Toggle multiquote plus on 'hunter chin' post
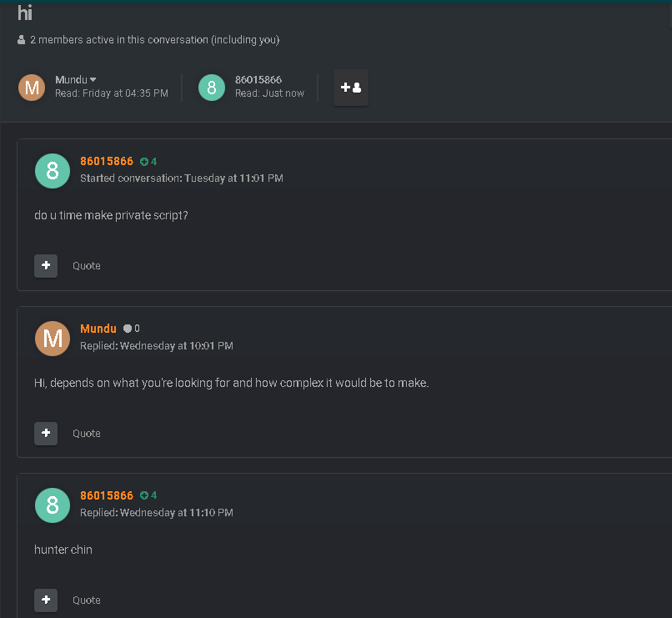Screen dimensions: 672x618 (x=46, y=600)
